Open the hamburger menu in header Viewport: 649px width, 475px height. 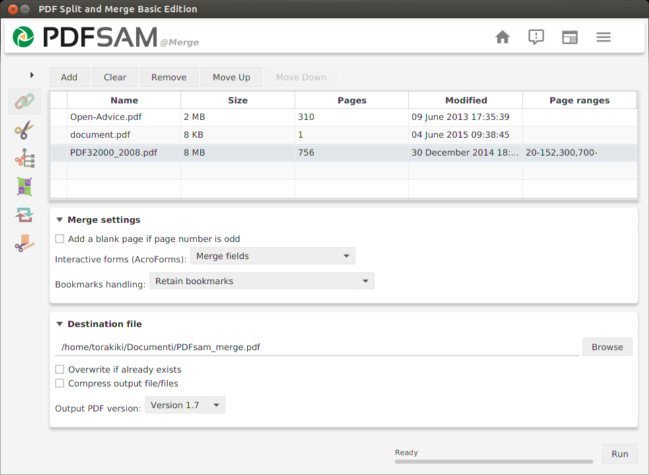point(604,38)
